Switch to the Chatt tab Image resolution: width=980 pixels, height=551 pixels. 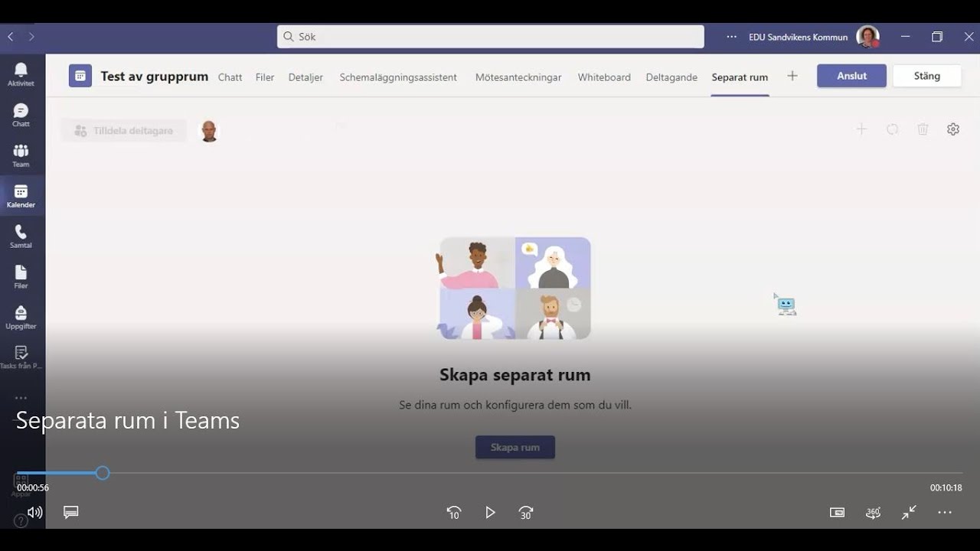pos(230,77)
